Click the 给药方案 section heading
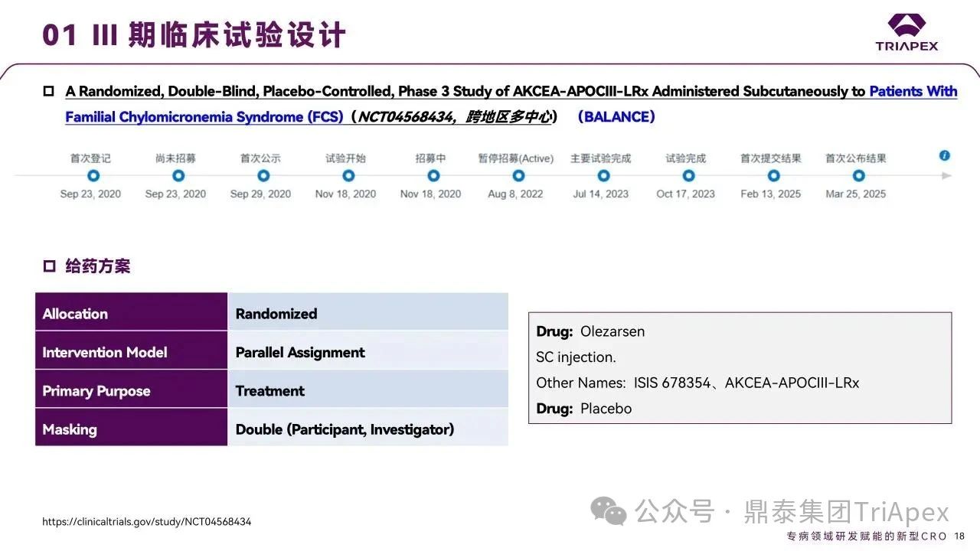980x551 pixels. [x=98, y=266]
